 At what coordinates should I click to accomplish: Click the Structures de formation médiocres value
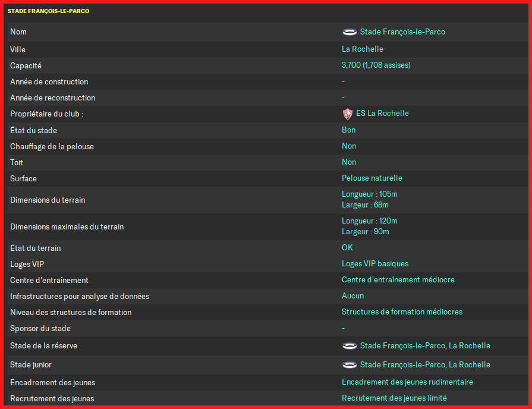(402, 312)
